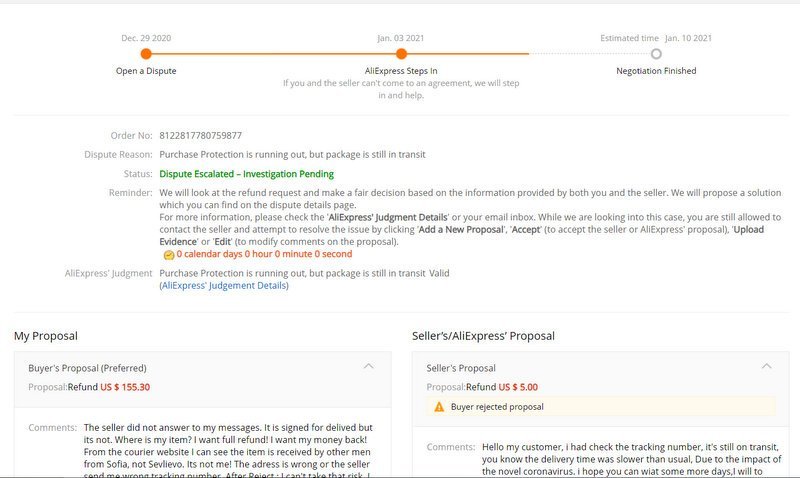Collapse the Seller's Proposal panel chevron
Screen dimensions: 800x478
pyautogui.click(x=767, y=367)
